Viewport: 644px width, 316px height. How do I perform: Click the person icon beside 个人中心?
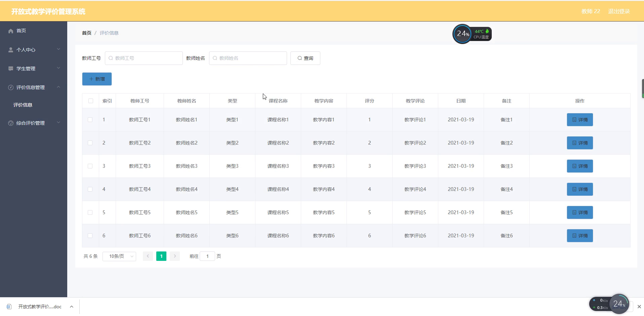[11, 50]
